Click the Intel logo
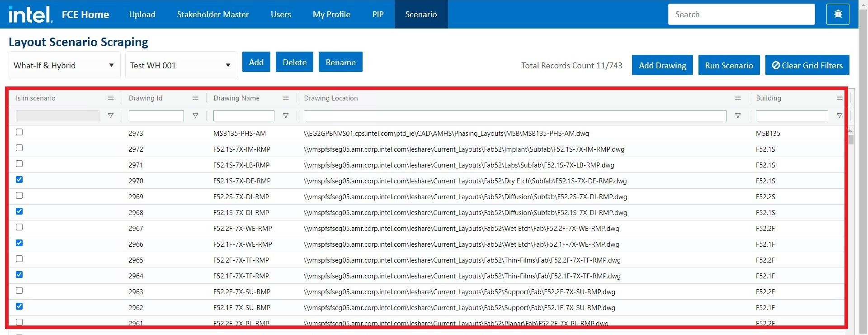The width and height of the screenshot is (868, 335). point(30,14)
